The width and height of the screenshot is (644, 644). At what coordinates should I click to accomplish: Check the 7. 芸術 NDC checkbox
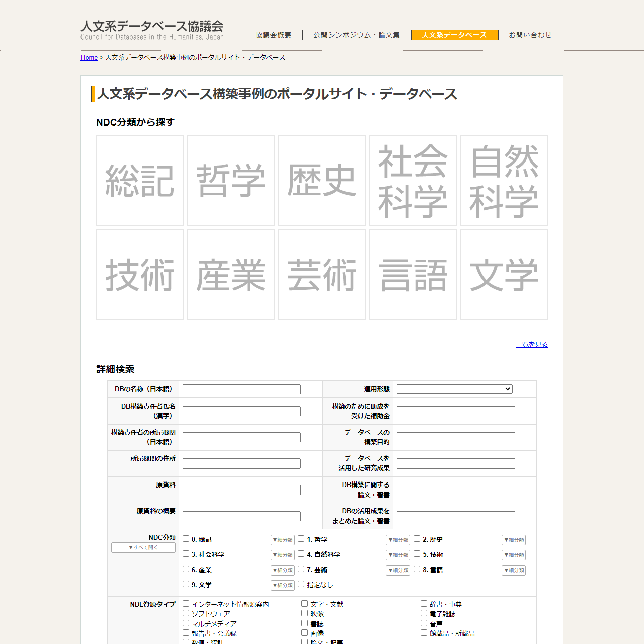(301, 569)
